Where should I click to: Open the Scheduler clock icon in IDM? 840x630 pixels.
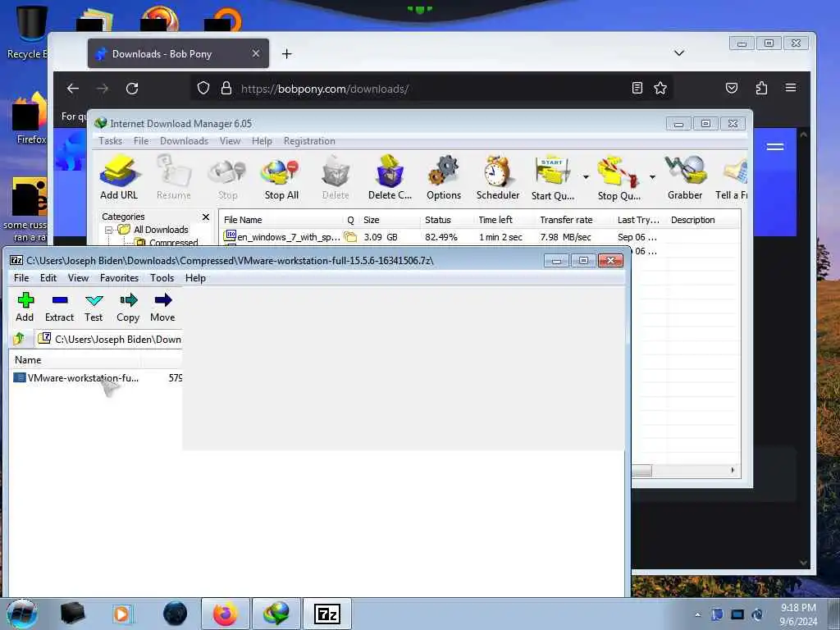[498, 178]
